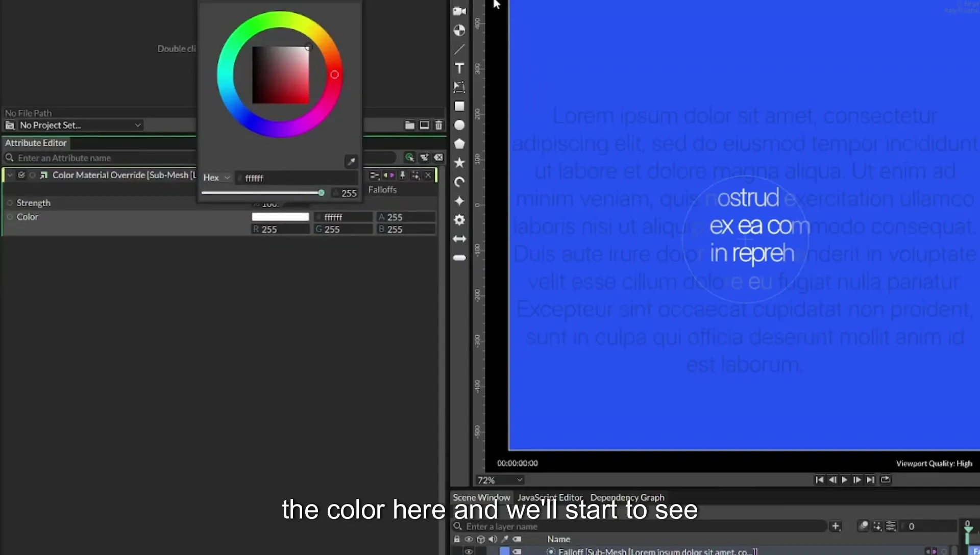Select the Text box tool

click(x=459, y=87)
